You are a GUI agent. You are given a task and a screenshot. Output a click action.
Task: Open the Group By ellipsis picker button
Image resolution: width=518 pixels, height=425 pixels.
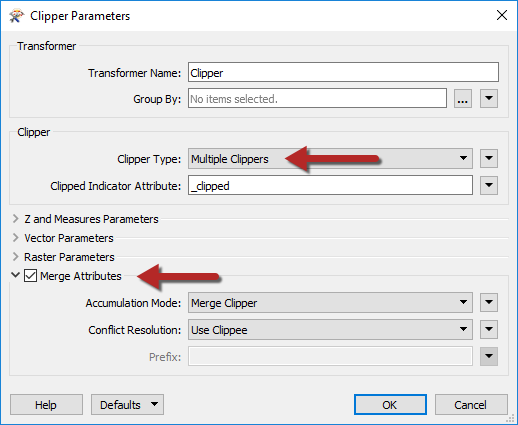[x=463, y=99]
